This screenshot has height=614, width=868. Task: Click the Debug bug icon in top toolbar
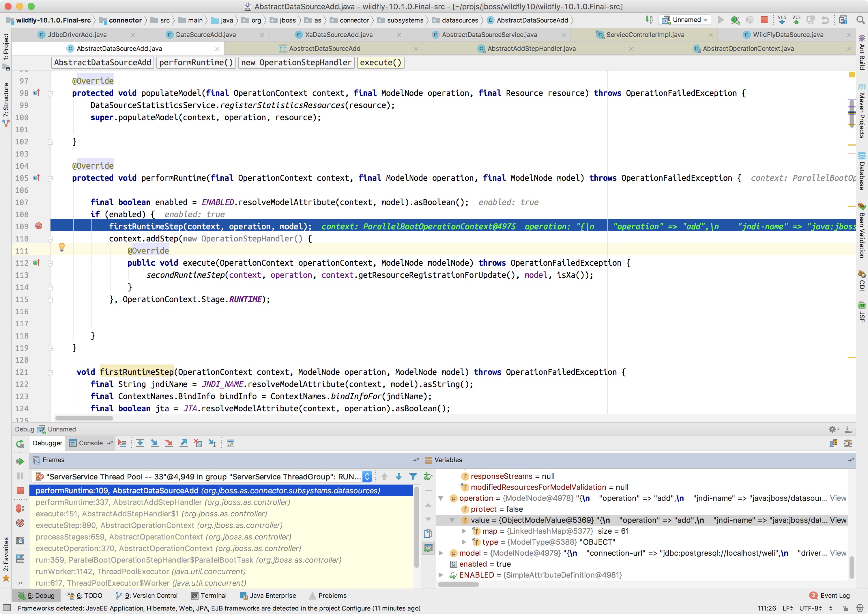[735, 20]
